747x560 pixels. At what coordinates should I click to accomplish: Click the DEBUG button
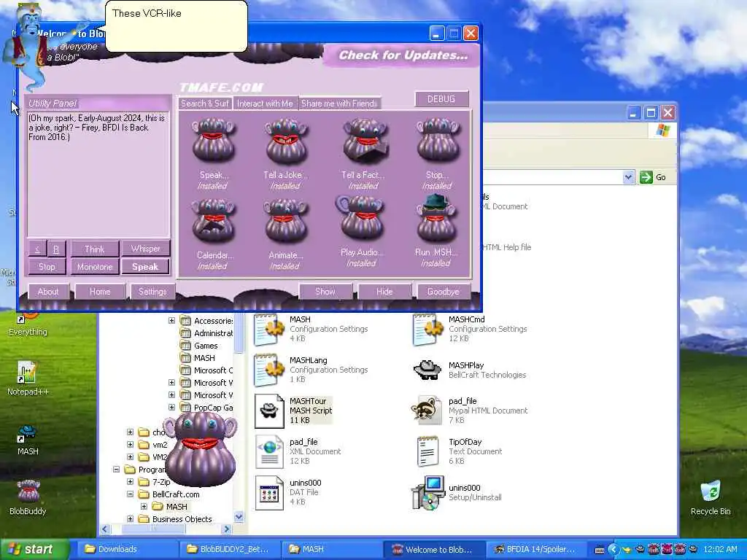441,99
